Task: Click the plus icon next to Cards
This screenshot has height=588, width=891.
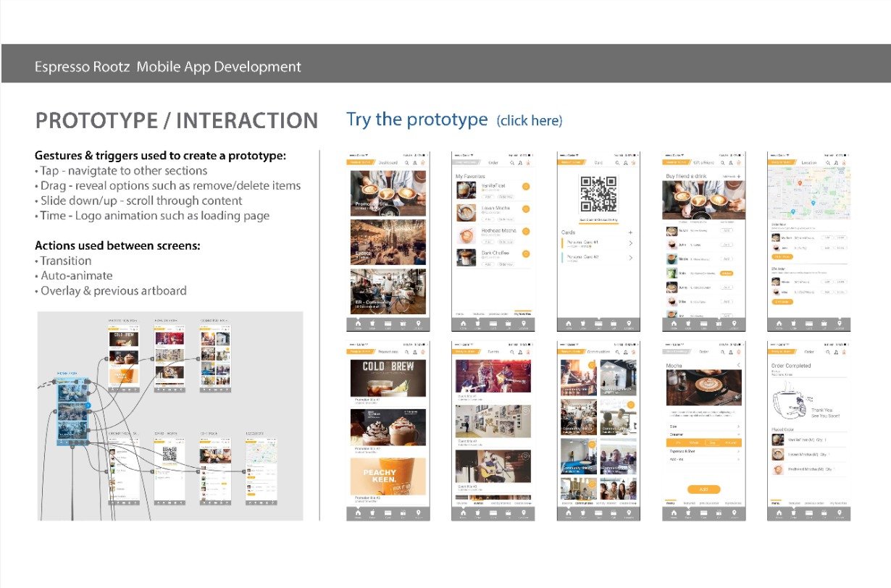Action: pos(631,232)
